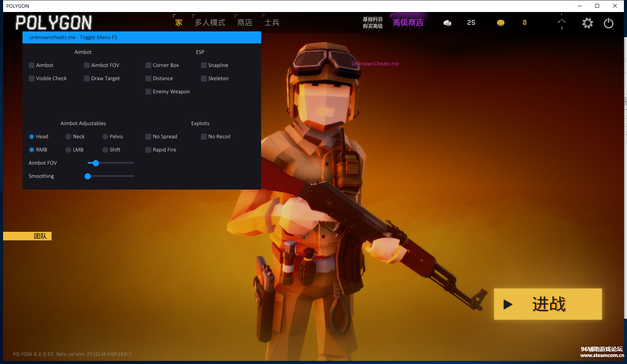
Task: Maximize the POLYGON window
Action: pyautogui.click(x=597, y=6)
